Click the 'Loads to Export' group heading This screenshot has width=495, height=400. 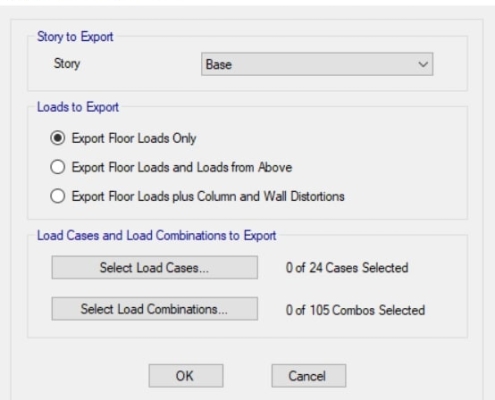(x=78, y=107)
